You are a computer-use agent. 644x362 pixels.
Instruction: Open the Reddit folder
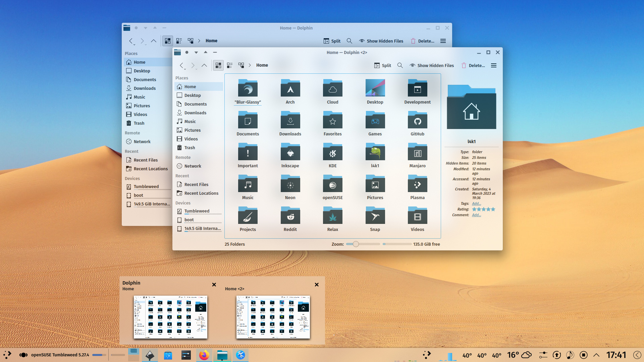click(290, 219)
